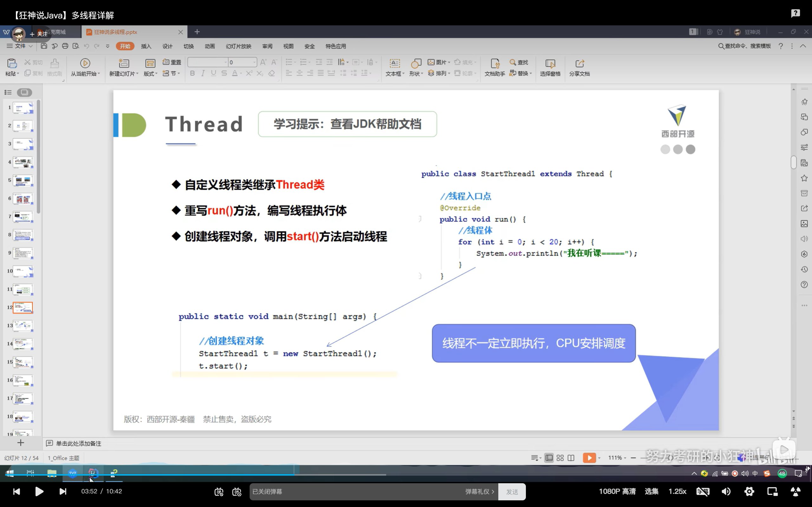
Task: Insert a text box icon
Action: click(x=395, y=63)
